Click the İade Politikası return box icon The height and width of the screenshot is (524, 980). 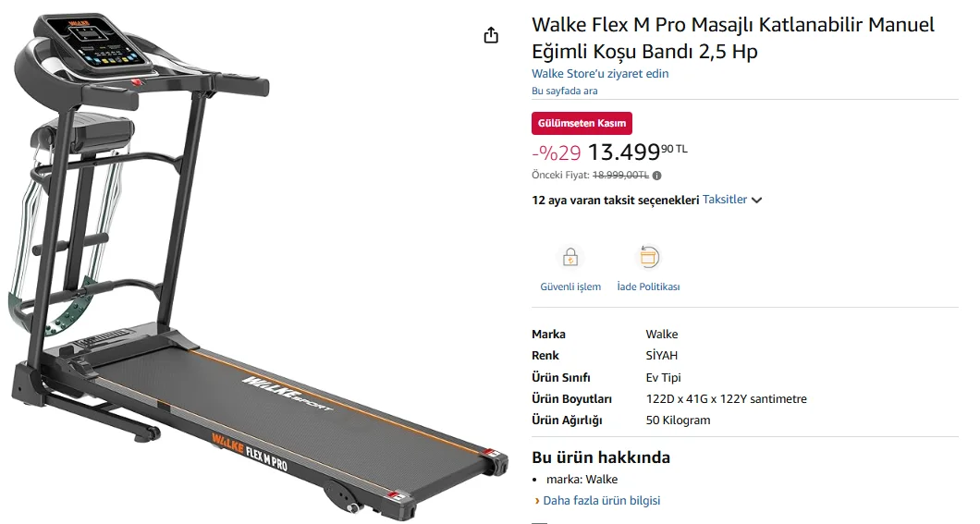point(648,257)
